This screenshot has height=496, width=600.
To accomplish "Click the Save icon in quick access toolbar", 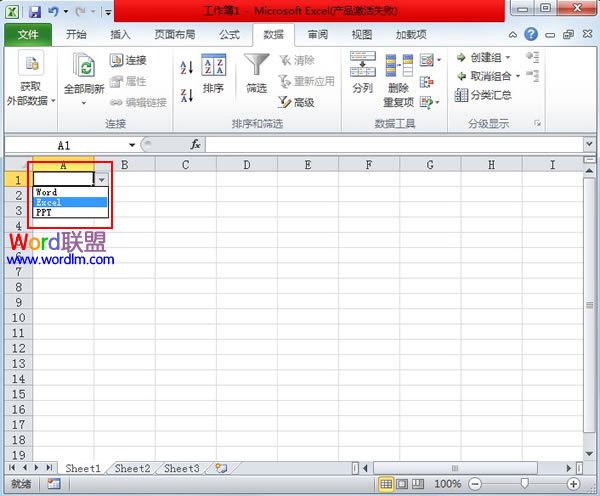I will 35,11.
